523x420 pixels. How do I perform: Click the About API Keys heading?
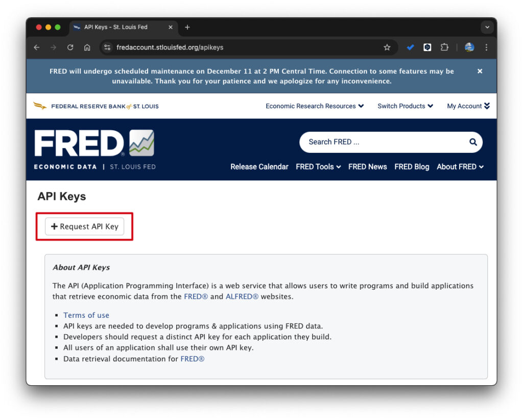[81, 268]
